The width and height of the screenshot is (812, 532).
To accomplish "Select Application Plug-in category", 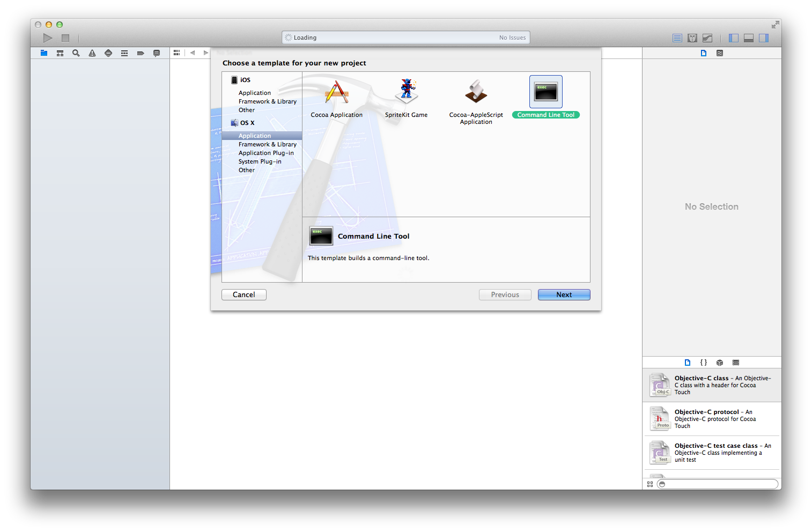I will point(266,153).
